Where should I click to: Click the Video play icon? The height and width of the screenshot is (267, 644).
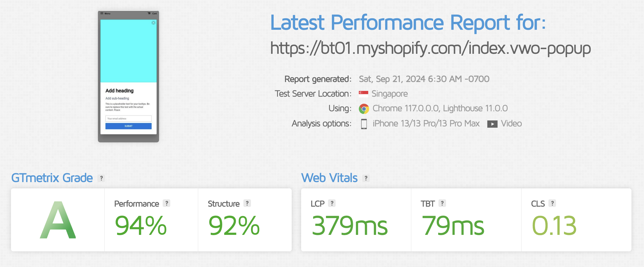(x=492, y=124)
